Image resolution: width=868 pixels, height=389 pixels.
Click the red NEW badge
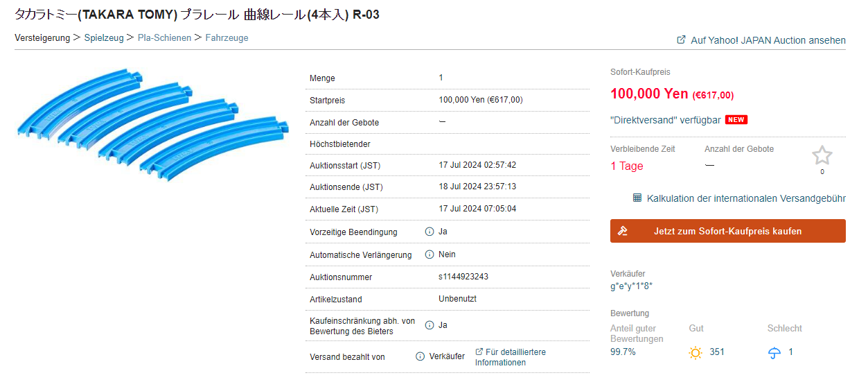736,120
